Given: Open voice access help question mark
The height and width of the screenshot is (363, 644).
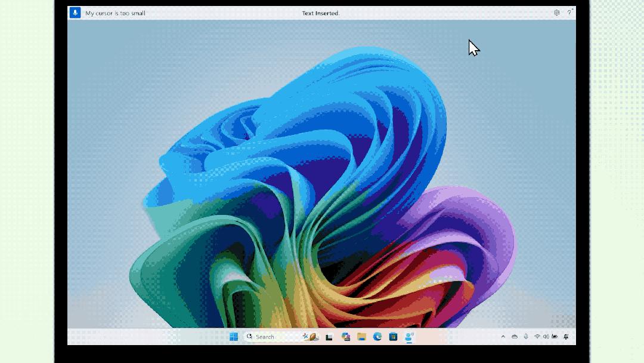Looking at the screenshot, I should (x=569, y=13).
